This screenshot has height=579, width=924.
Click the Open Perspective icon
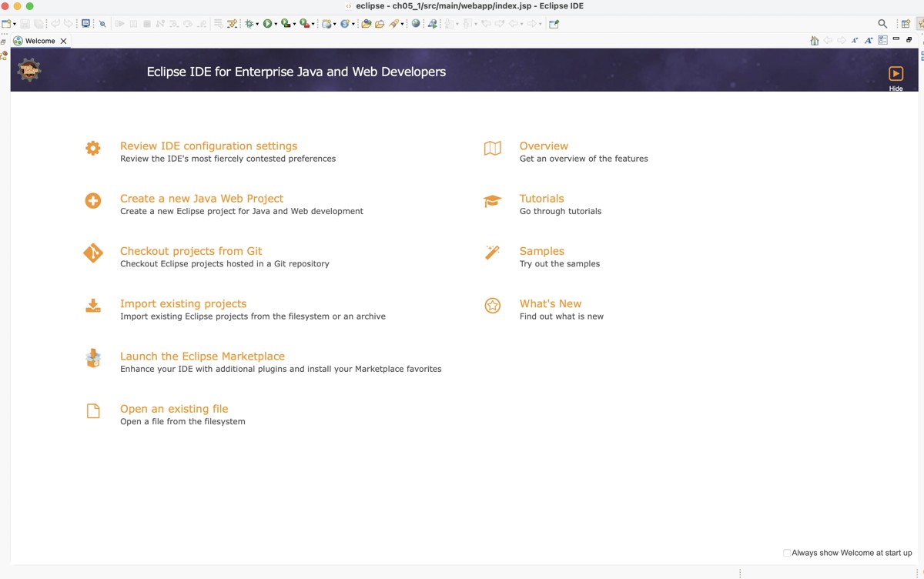(x=906, y=24)
